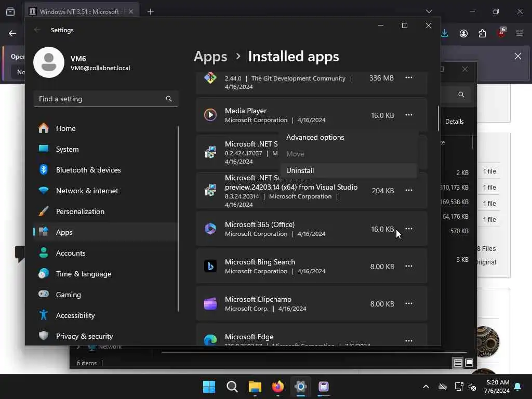Click the .NET SDK preview.24203.14 installer icon
532x399 pixels.
[210, 190]
